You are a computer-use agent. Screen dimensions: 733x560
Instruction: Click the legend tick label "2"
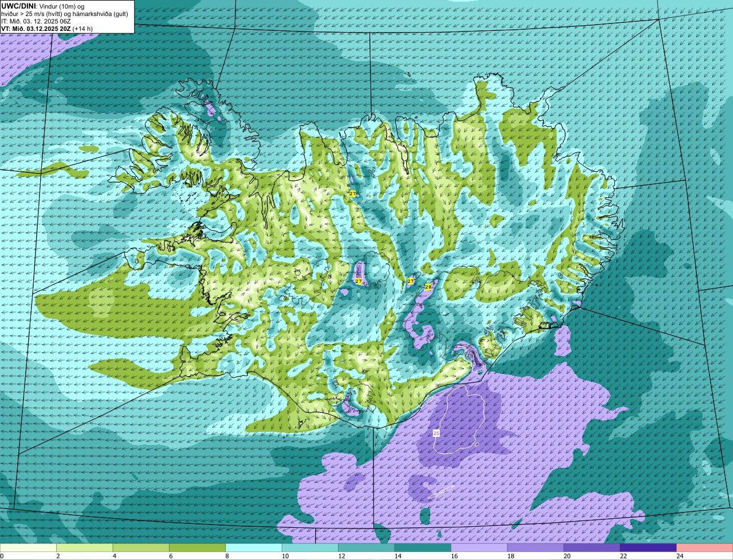coord(57,556)
